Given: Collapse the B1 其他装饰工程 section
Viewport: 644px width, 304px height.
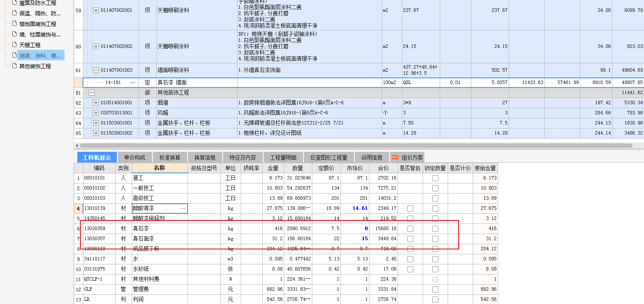Looking at the screenshot, I should (x=91, y=92).
